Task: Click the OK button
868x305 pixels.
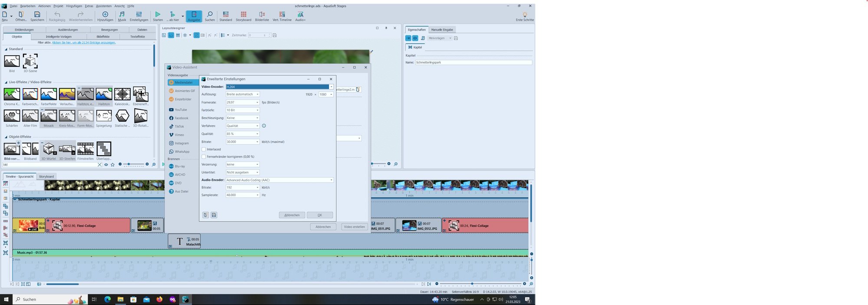Action: pyautogui.click(x=319, y=215)
